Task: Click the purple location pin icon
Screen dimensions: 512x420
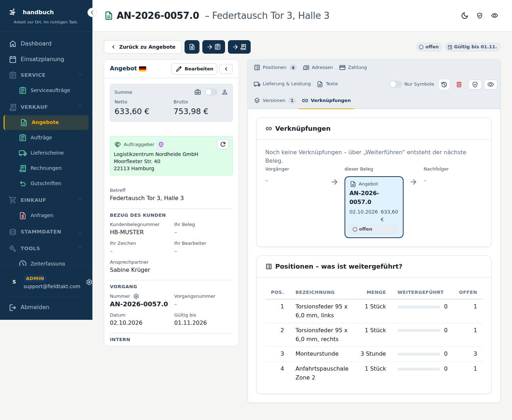Action: point(161,144)
